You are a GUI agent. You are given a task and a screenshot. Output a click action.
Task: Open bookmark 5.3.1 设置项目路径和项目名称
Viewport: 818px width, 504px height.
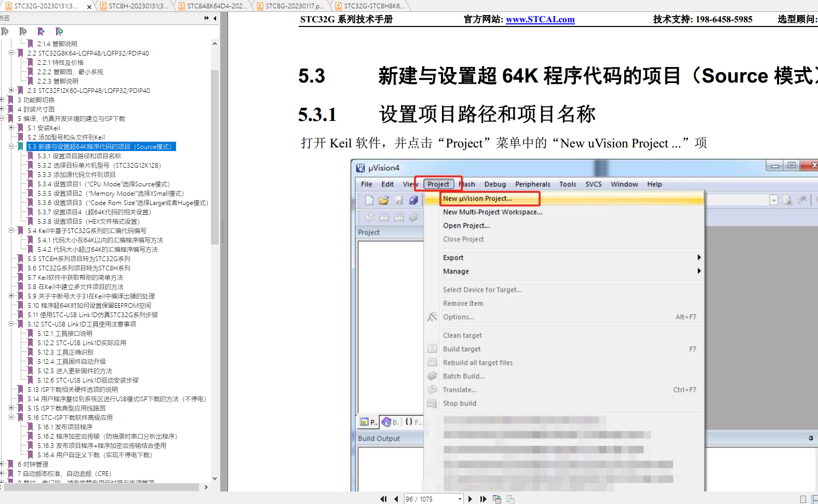(79, 156)
